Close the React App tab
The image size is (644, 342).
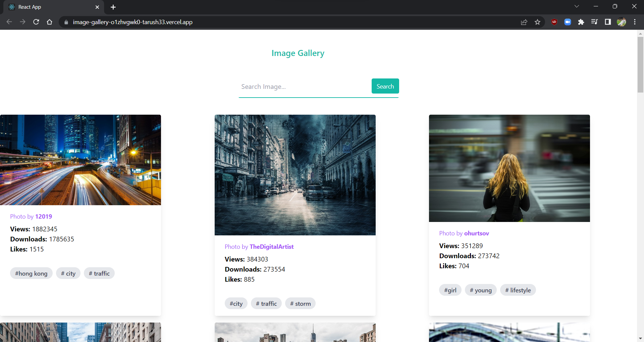(97, 7)
